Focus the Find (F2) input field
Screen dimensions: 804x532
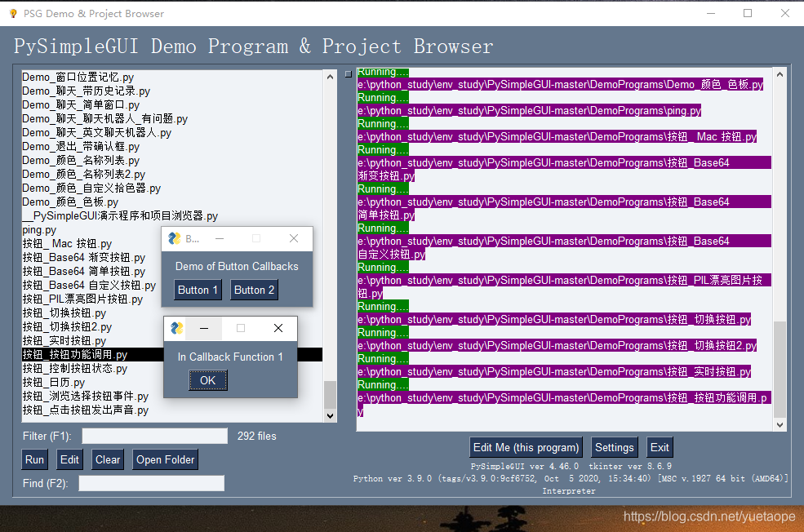pyautogui.click(x=151, y=483)
